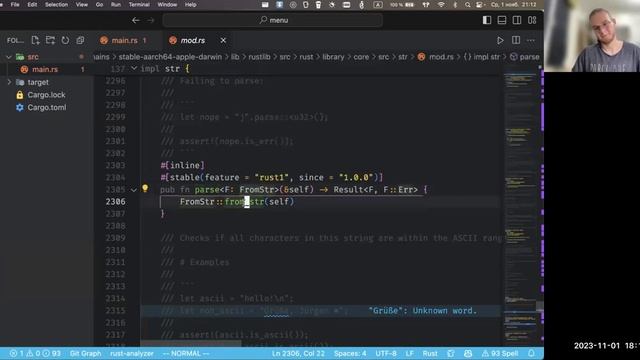This screenshot has width=640, height=360.
Task: Change end of line sequence LF
Action: coord(409,353)
